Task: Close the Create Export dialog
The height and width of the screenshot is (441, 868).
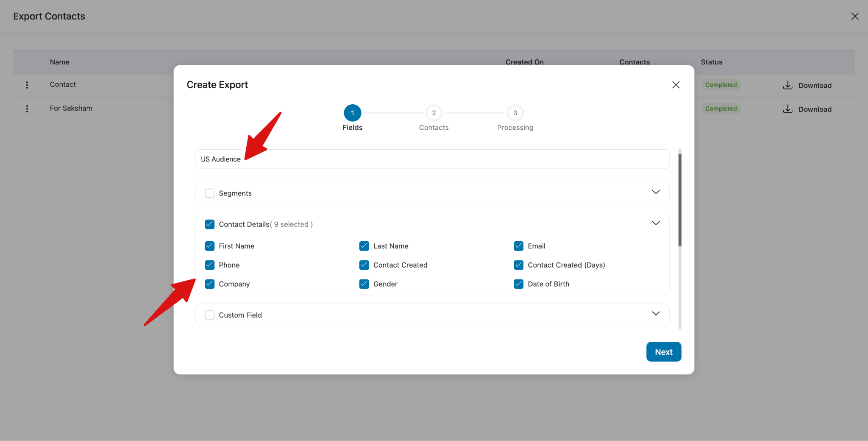Action: click(676, 84)
